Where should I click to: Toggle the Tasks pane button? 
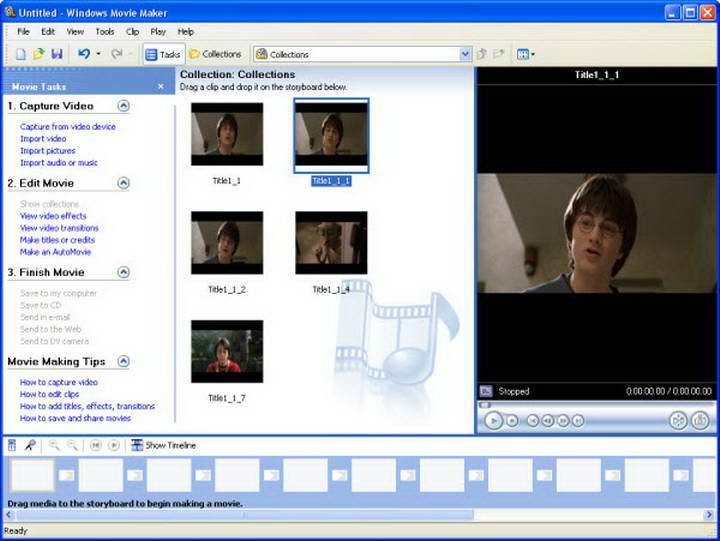[x=163, y=55]
